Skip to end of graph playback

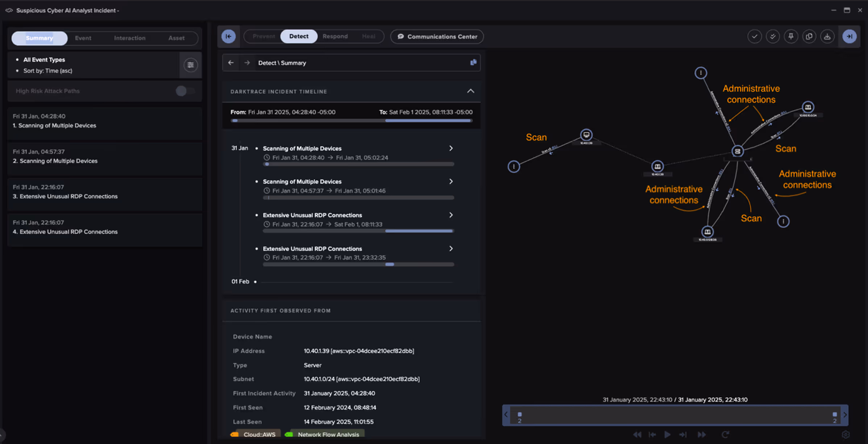(683, 434)
